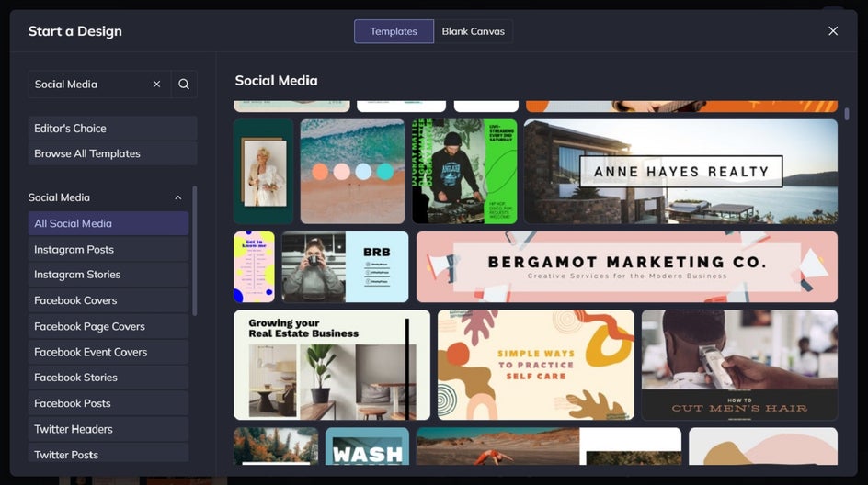This screenshot has height=485, width=868.
Task: Open Simple Ways to Practice Self Care template
Action: pos(536,365)
